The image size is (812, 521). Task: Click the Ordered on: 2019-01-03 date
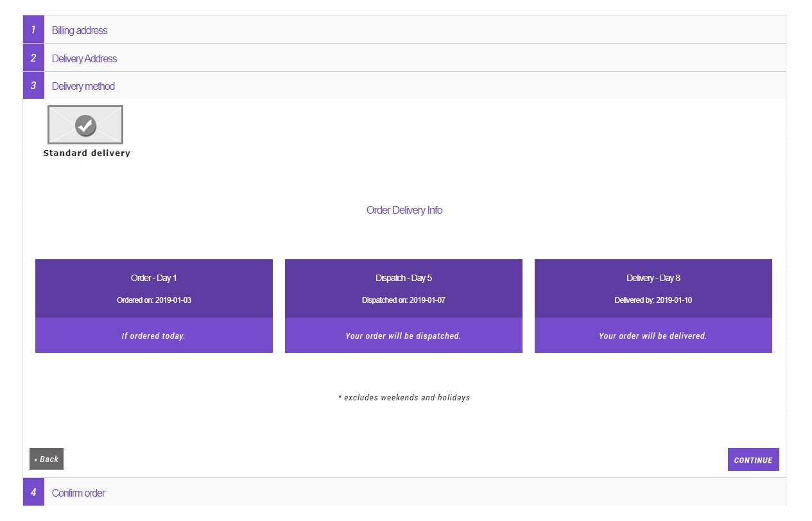point(154,300)
